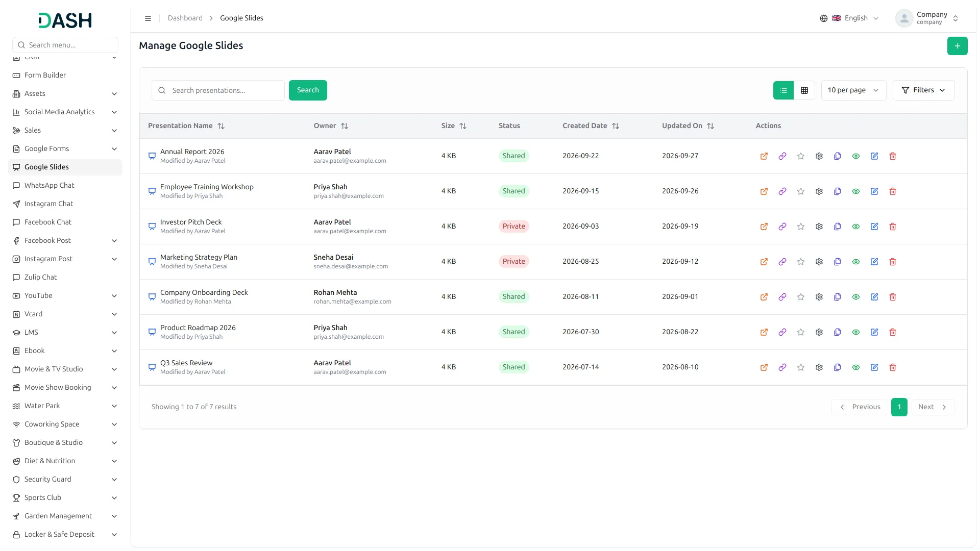Expand the Google Forms sidebar menu
Screen dimensions: 980x551
coord(65,149)
